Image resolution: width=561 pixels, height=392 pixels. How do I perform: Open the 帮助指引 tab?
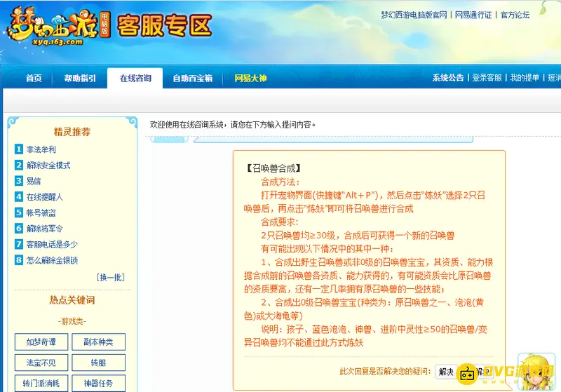point(80,79)
